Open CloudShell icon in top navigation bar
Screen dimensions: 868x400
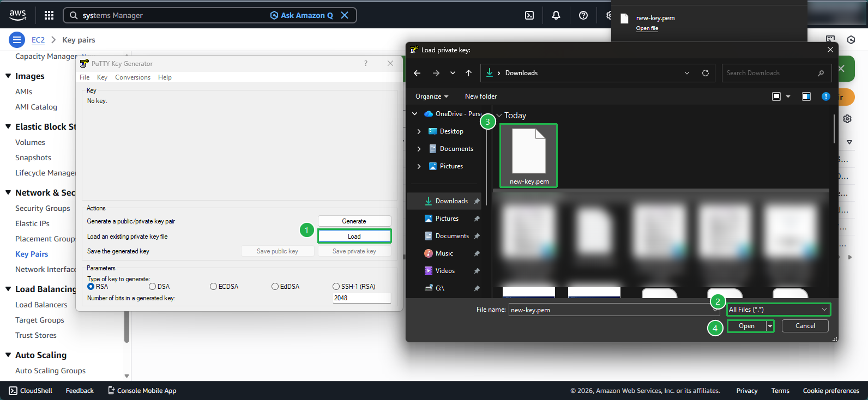point(529,15)
